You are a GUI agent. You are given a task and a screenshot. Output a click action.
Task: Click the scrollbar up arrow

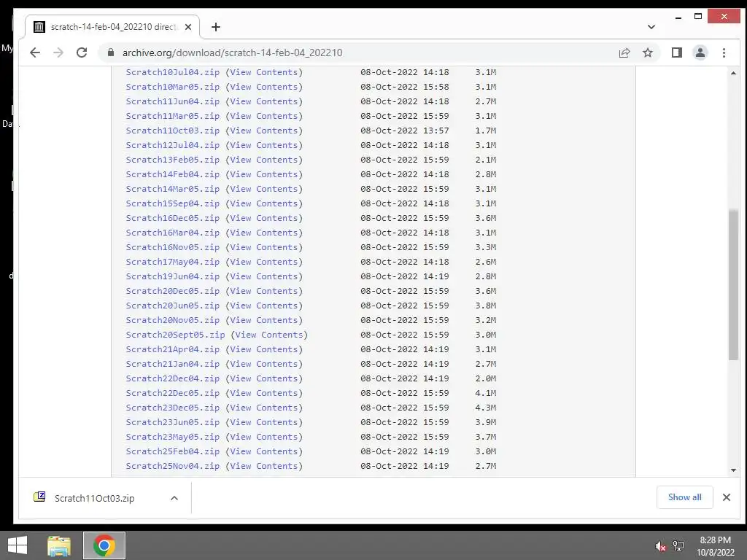point(733,73)
